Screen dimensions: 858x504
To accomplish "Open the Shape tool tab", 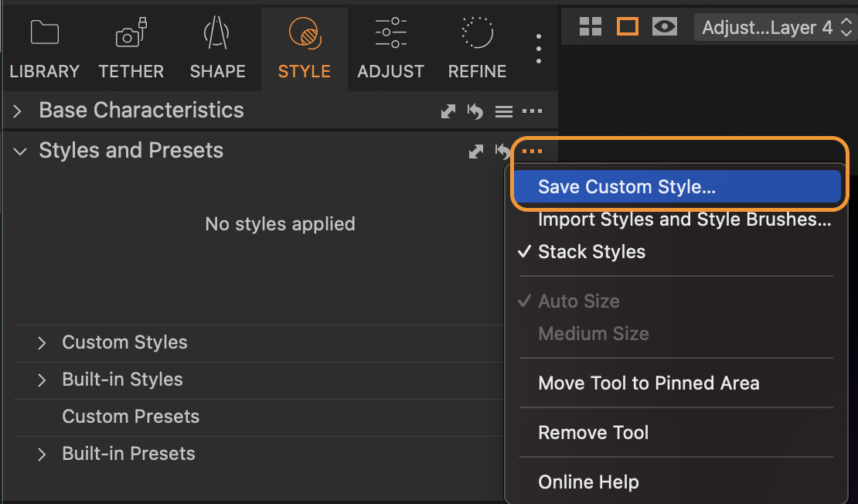I will 218,49.
